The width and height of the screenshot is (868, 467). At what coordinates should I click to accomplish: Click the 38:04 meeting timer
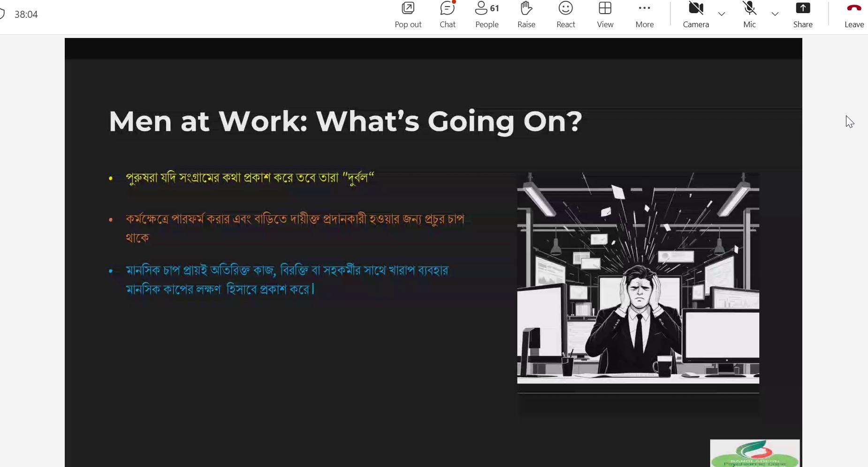coord(26,15)
